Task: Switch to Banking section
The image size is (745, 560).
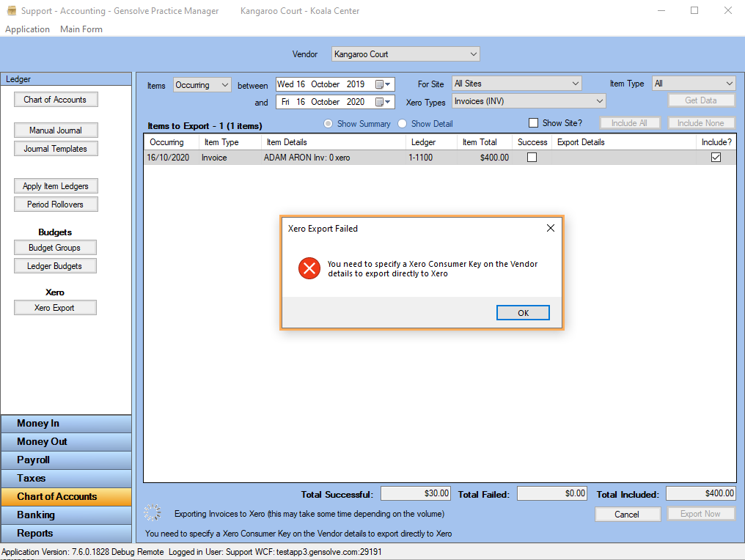Action: [x=67, y=515]
